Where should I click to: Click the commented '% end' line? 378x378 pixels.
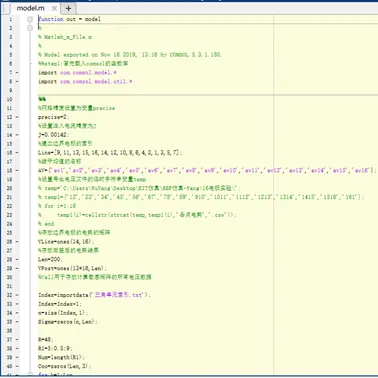pyautogui.click(x=46, y=224)
